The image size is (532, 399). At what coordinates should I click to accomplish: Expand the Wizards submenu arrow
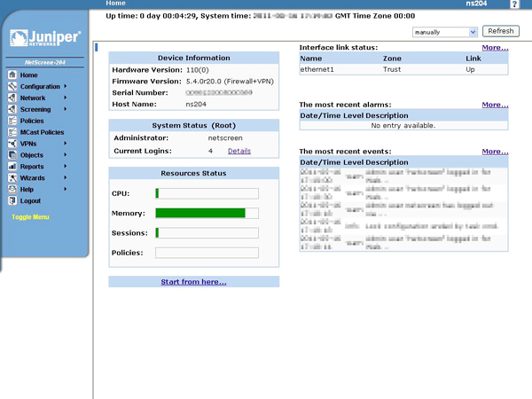[65, 177]
